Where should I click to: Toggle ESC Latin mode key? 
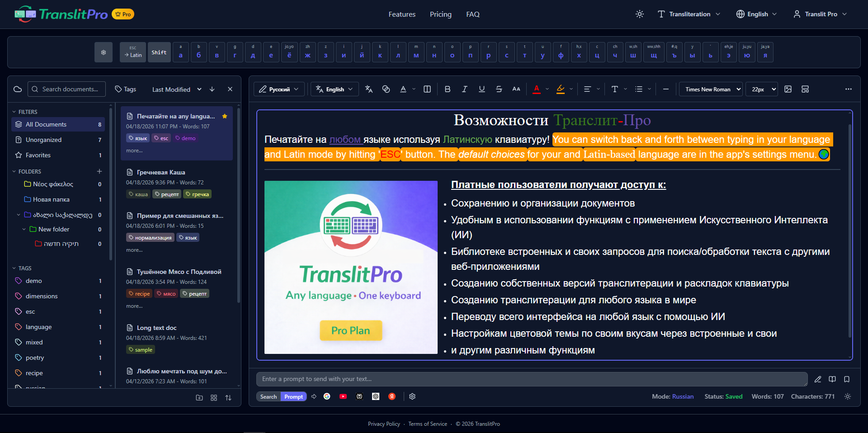tap(133, 52)
